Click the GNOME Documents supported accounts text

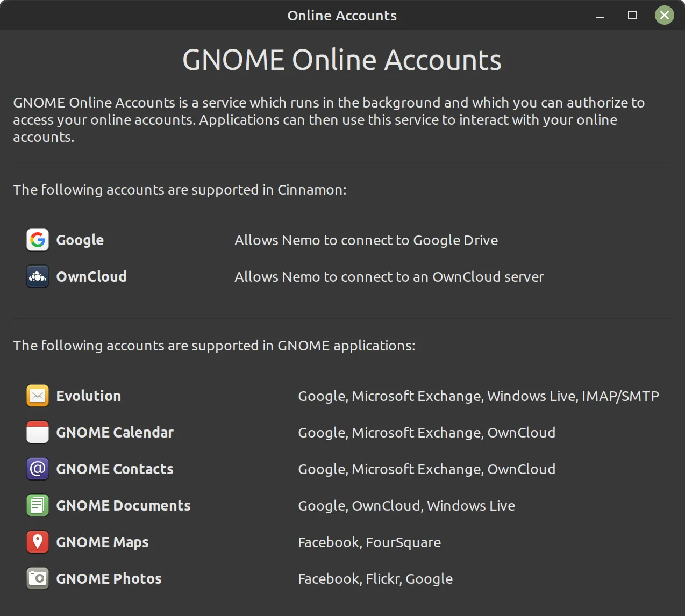click(x=406, y=505)
